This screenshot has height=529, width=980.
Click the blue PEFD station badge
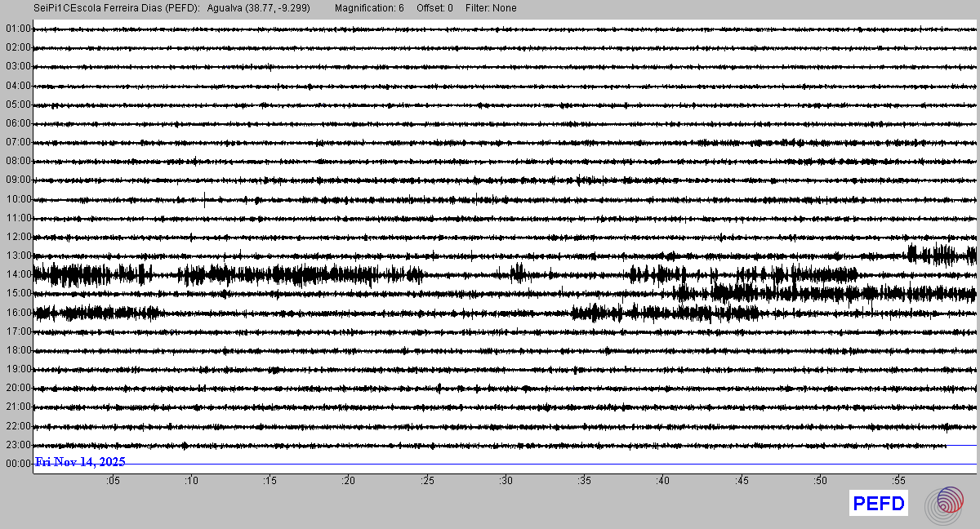click(x=878, y=505)
